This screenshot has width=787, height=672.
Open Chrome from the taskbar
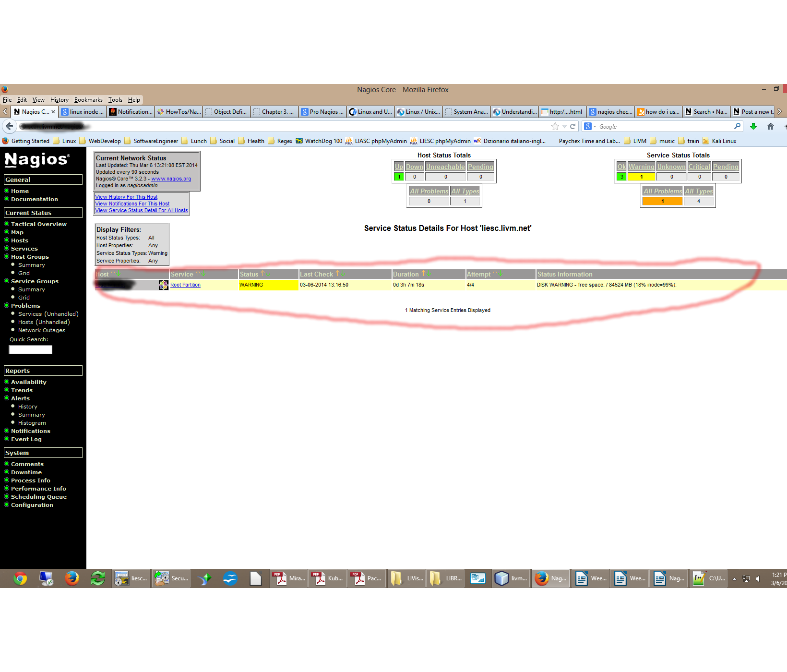point(20,578)
